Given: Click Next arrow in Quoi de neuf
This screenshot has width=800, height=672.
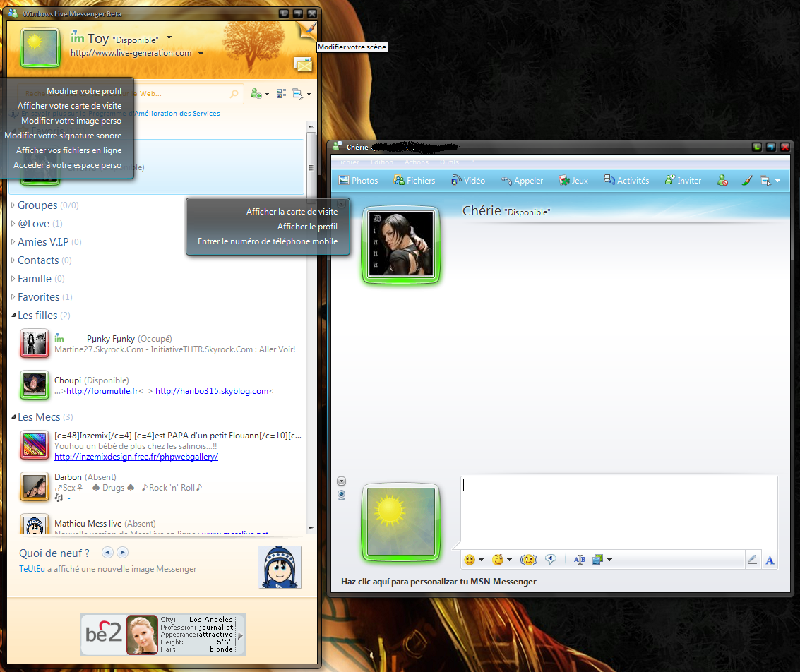Looking at the screenshot, I should tap(122, 552).
